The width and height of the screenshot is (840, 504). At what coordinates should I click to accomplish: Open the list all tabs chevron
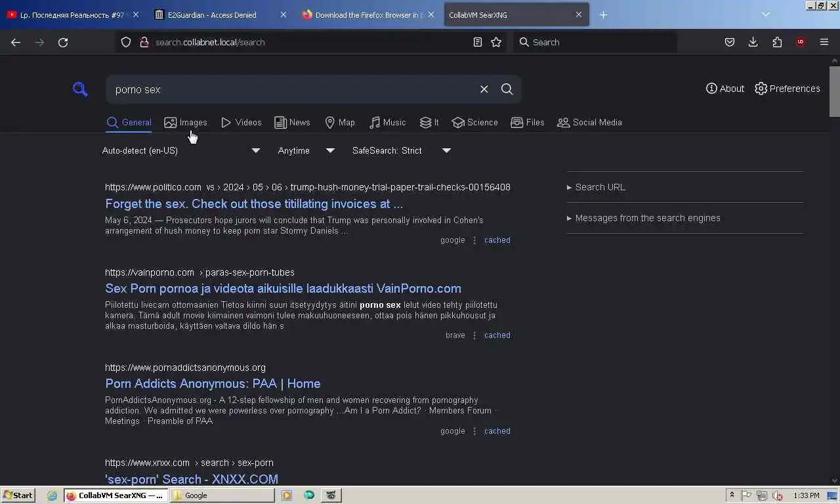pos(765,14)
